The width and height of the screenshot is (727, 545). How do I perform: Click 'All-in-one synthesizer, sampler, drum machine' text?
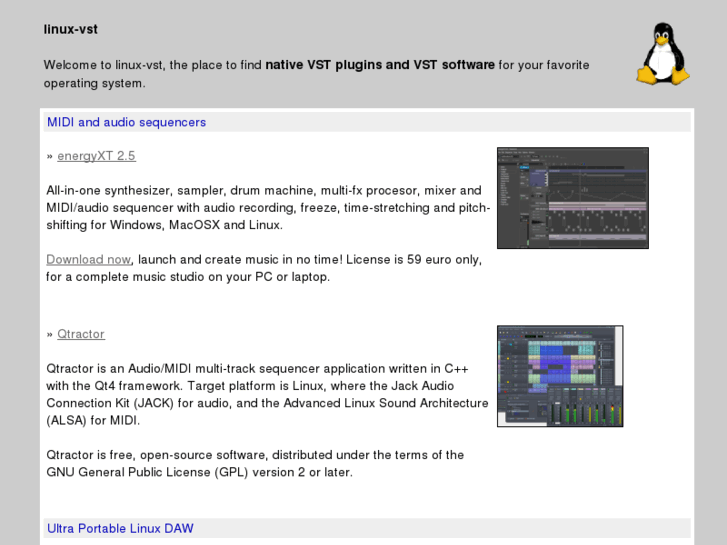pyautogui.click(x=182, y=191)
